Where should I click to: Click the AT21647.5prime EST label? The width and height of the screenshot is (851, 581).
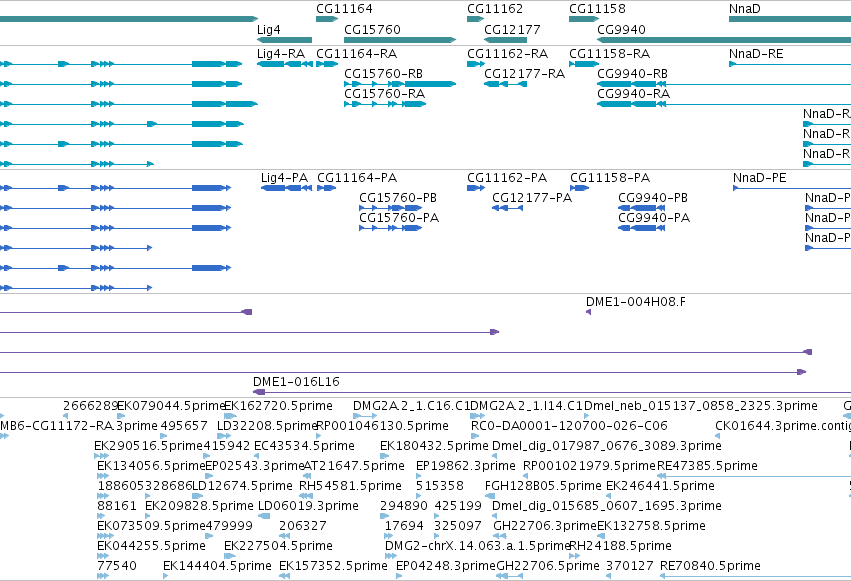click(x=354, y=466)
